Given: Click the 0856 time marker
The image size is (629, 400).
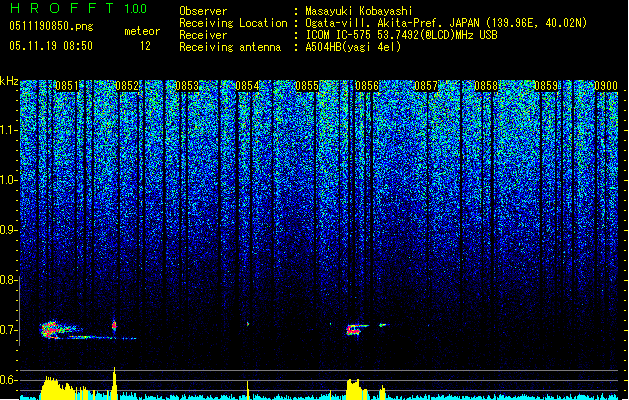Looking at the screenshot, I should 367,86.
